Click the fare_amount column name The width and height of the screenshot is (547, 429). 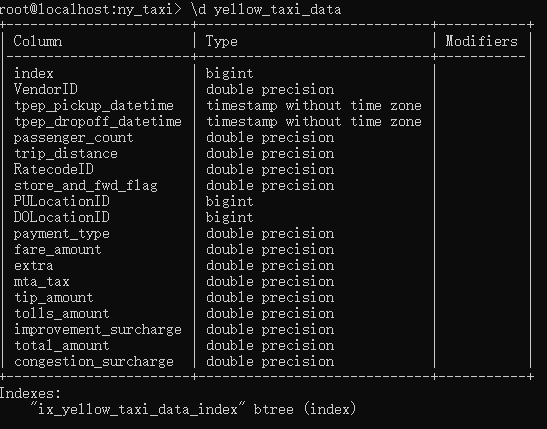tap(58, 250)
